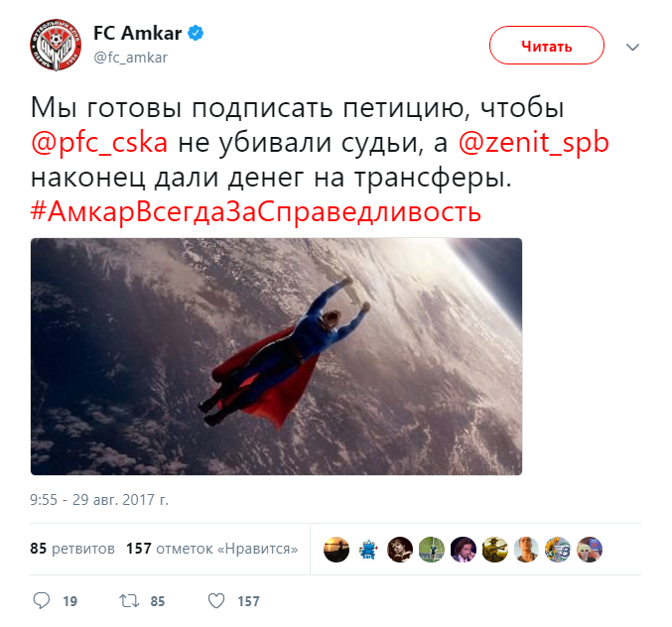Click the retweet arrows icon

point(129,601)
